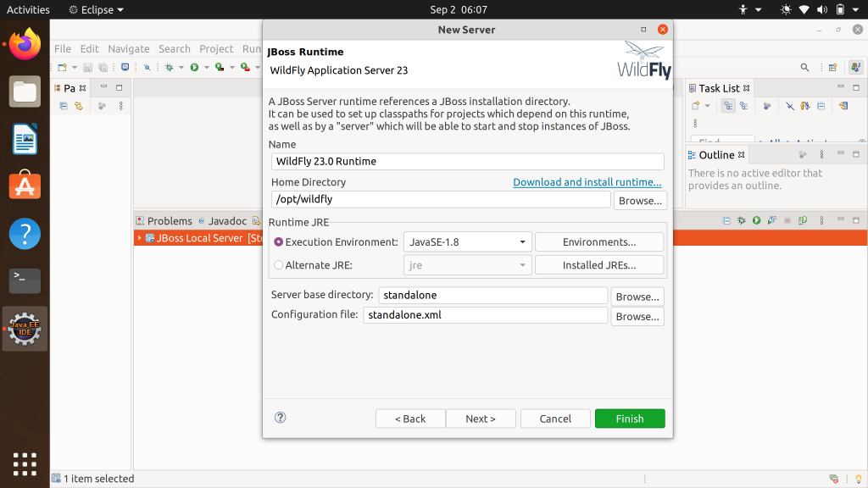Viewport: 868px width, 488px height.
Task: Open the JavaSE-1.8 environment dropdown
Action: (523, 241)
